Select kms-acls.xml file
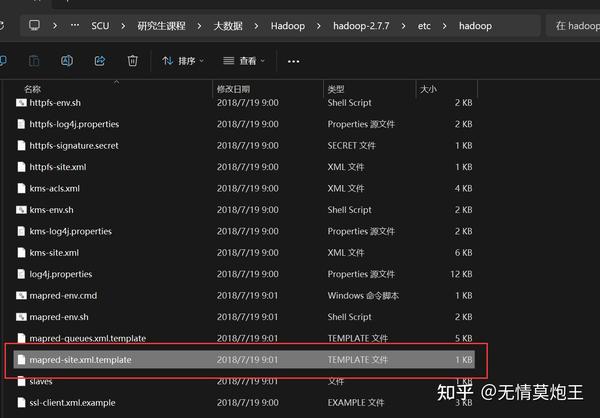 [x=244, y=188]
